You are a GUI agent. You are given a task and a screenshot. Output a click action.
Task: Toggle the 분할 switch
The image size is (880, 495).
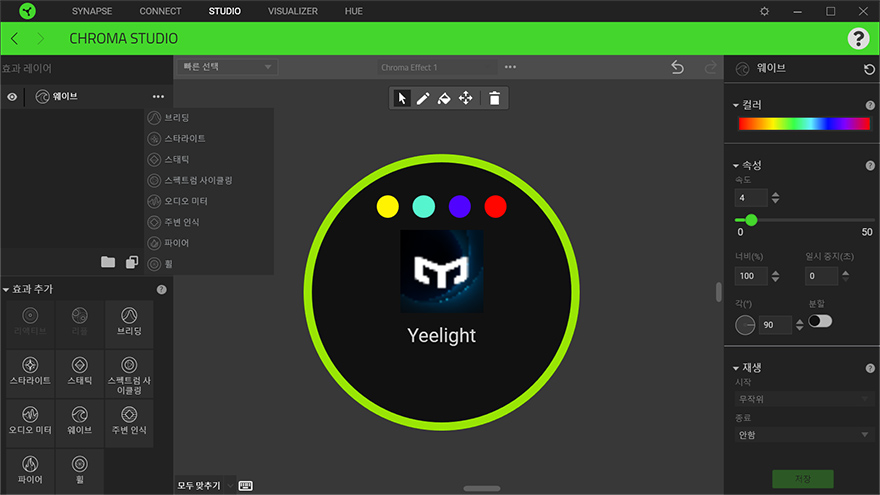tap(820, 322)
